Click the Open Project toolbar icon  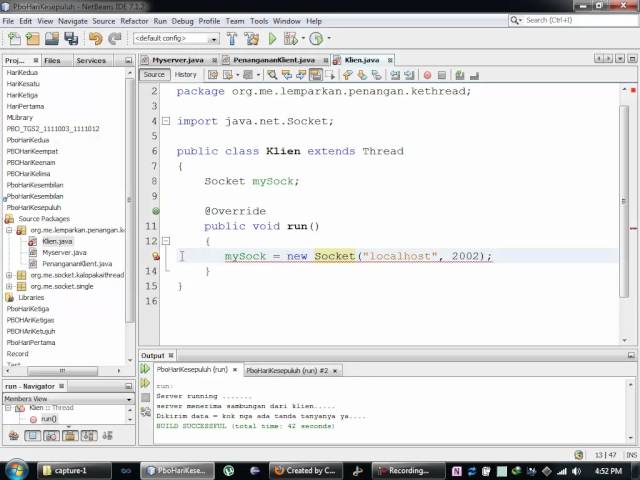52,39
